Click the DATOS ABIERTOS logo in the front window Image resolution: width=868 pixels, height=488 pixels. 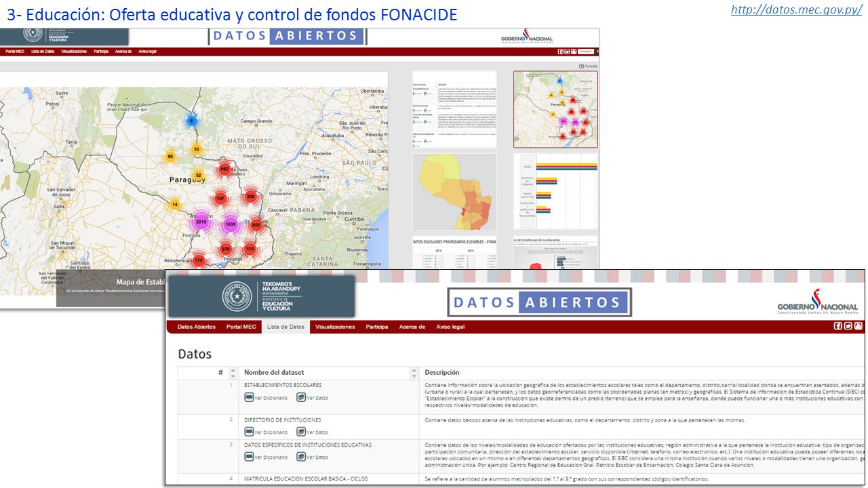point(539,302)
